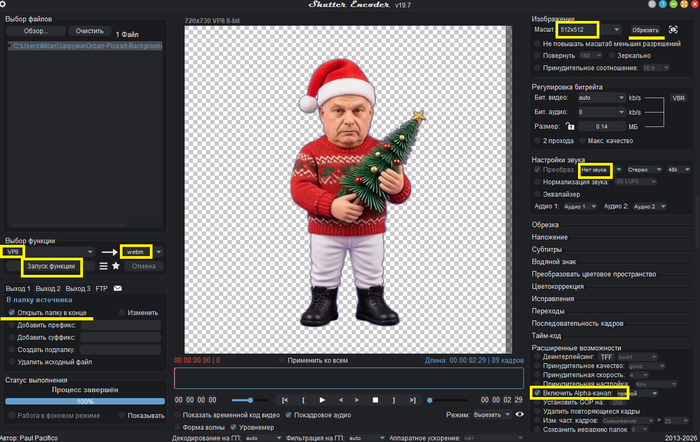Viewport: 700px width, 442px height.
Task: Open the settings gear in title bar
Action: (x=2, y=4)
